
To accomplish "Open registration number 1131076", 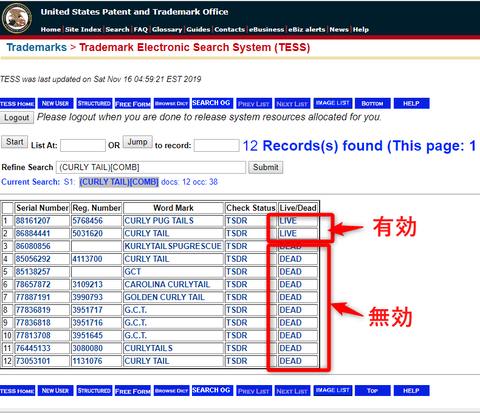I will pyautogui.click(x=88, y=361).
